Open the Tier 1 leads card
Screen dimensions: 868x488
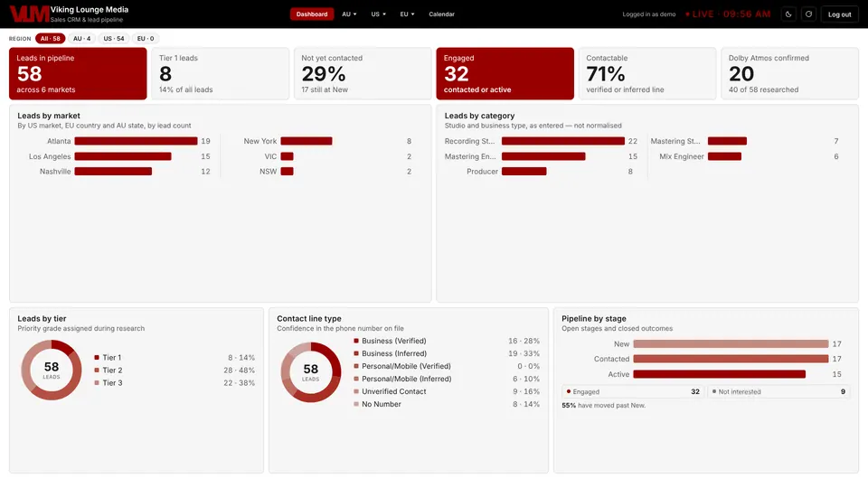221,73
